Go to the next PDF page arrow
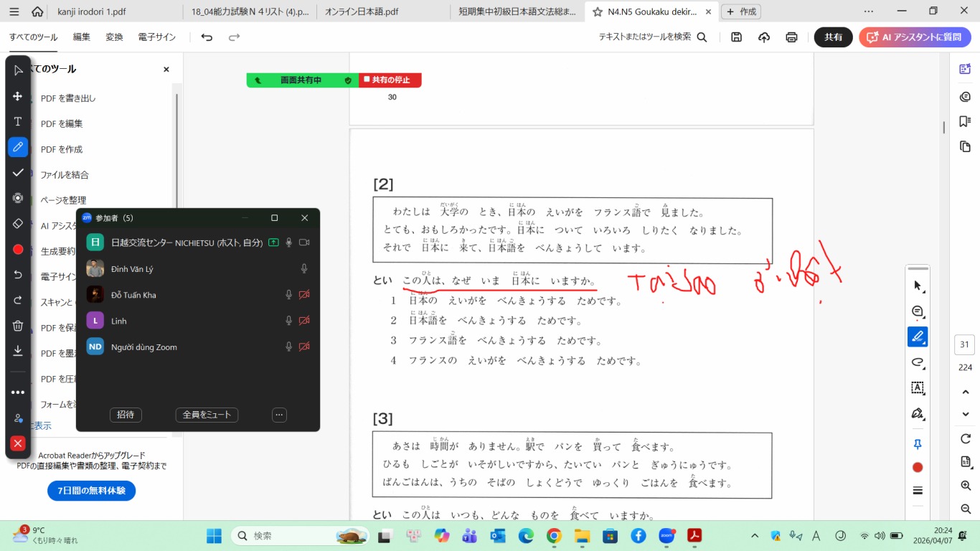The image size is (980, 551). pos(966,414)
